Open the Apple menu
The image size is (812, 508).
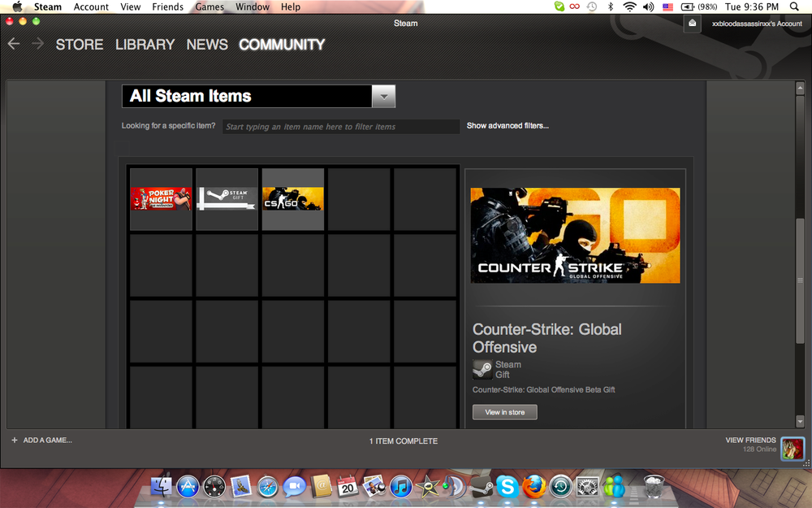(18, 7)
